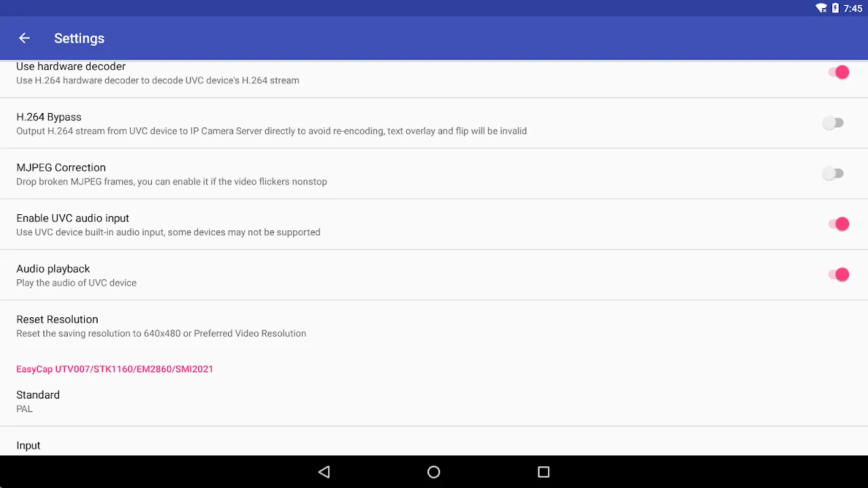Disable the Enable UVC audio input switch

point(839,224)
